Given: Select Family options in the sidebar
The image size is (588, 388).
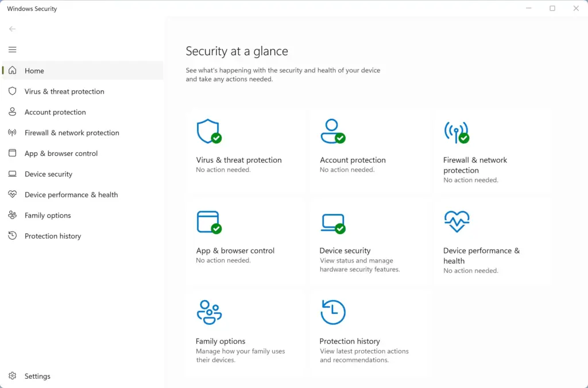Looking at the screenshot, I should pyautogui.click(x=83, y=215).
